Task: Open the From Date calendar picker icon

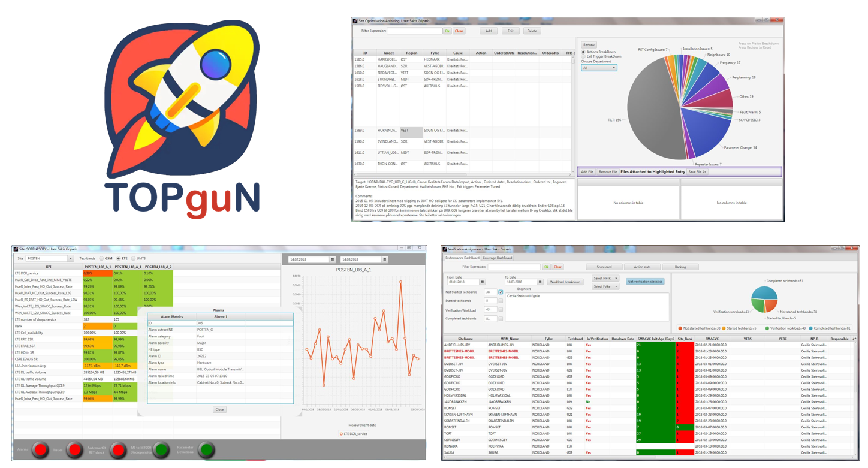Action: click(483, 282)
